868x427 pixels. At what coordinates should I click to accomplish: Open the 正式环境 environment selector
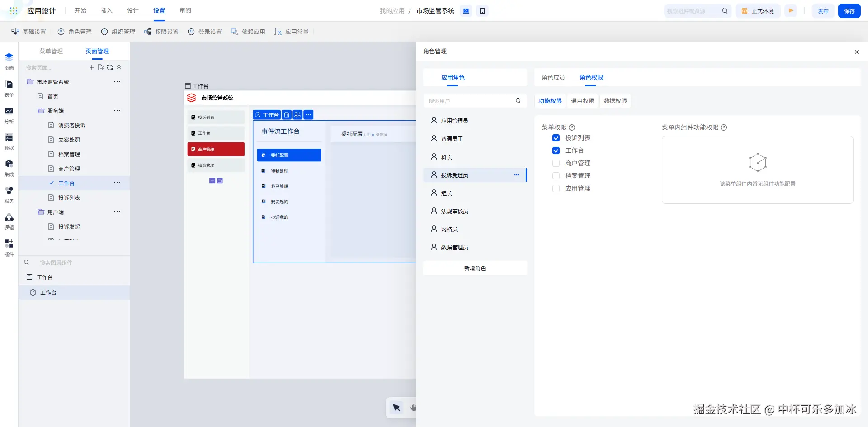tap(758, 11)
